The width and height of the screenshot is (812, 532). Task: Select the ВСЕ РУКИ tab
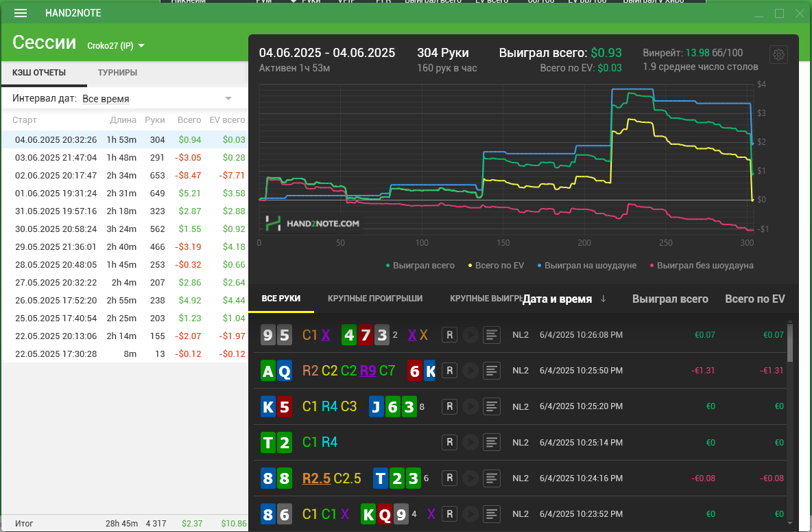coord(281,299)
